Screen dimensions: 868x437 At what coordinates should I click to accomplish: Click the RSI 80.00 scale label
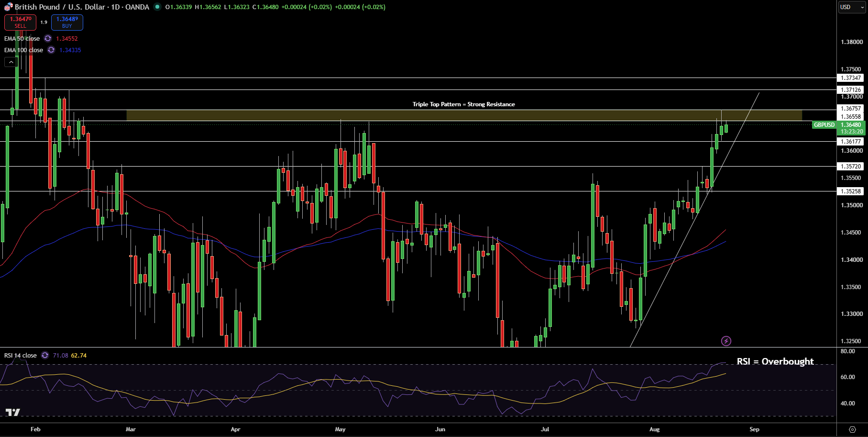[x=848, y=351]
